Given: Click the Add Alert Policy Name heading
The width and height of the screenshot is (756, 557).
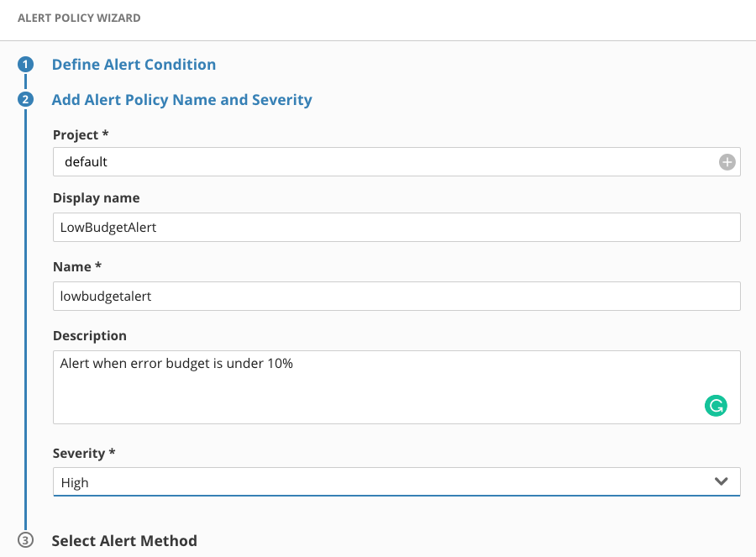Looking at the screenshot, I should tap(182, 99).
